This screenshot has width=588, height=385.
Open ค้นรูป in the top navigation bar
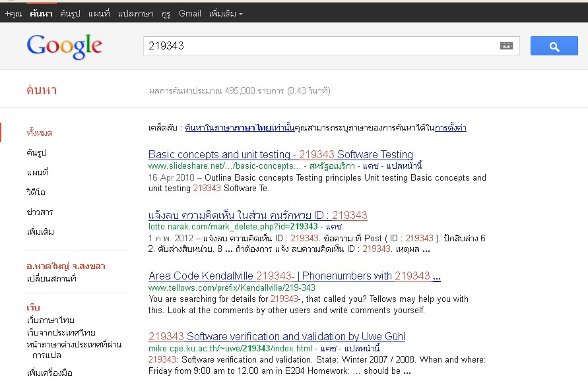pos(70,14)
